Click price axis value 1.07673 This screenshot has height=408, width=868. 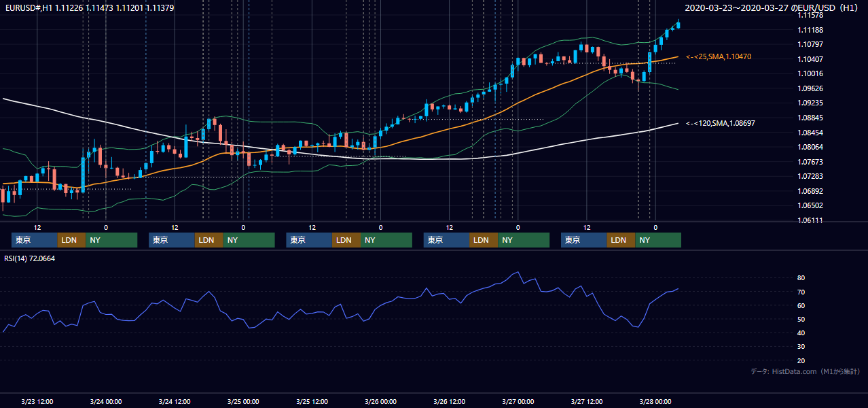click(810, 163)
